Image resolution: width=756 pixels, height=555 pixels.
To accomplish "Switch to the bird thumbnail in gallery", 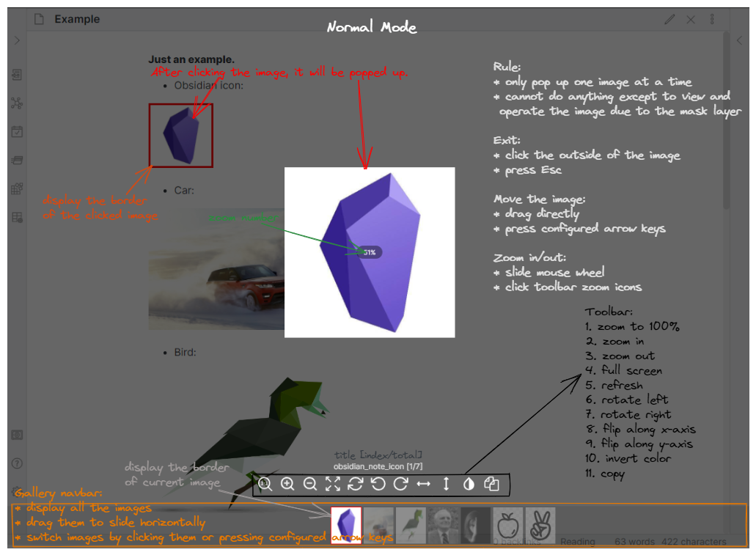I will point(411,525).
